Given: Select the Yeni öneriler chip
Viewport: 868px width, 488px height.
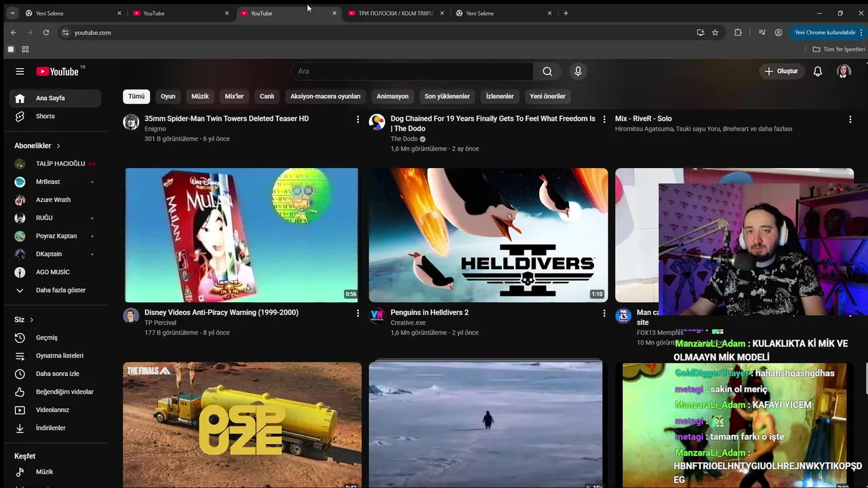Looking at the screenshot, I should (548, 96).
